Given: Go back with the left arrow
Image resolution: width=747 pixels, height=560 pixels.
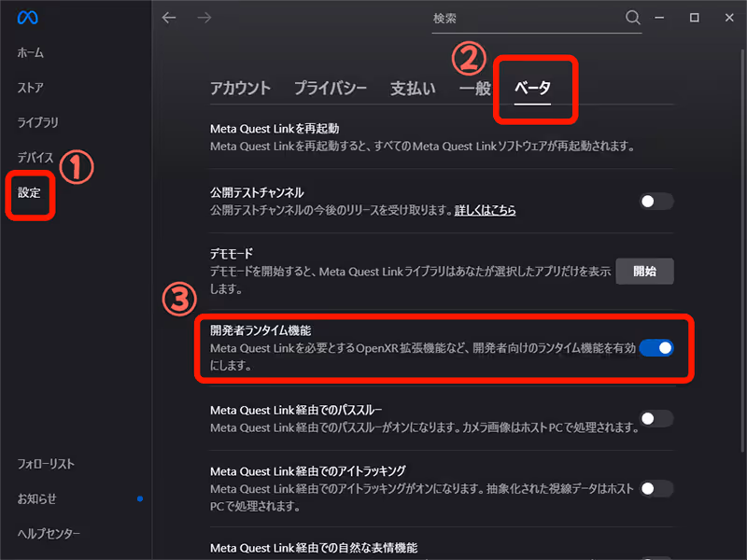Looking at the screenshot, I should click(168, 18).
